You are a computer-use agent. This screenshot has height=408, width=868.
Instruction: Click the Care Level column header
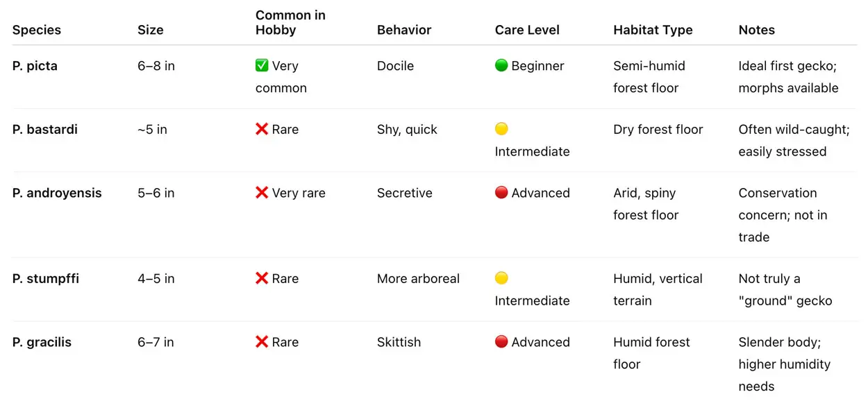tap(527, 30)
